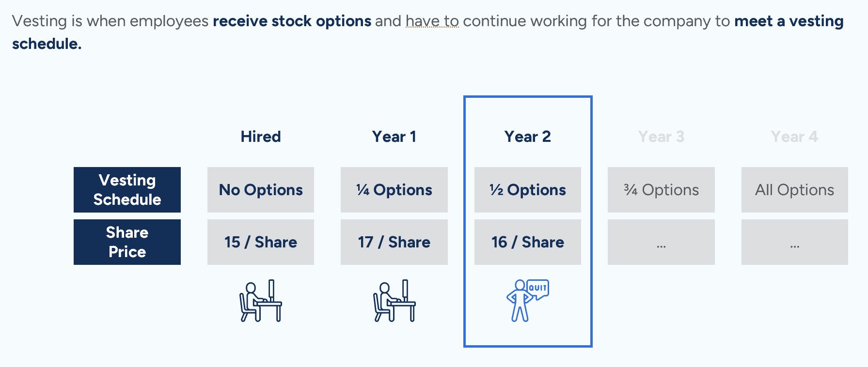Click the 17 / Share price cell
The image size is (868, 367).
[394, 242]
